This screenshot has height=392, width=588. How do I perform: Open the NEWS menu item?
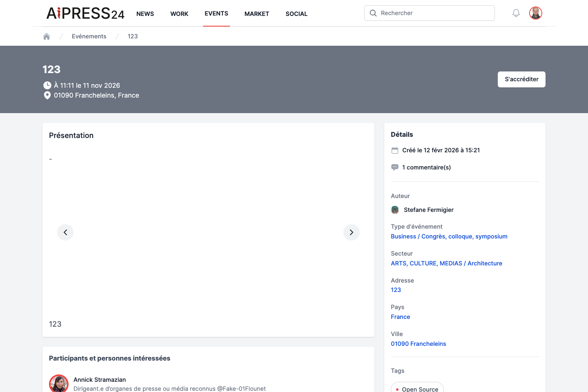pos(145,14)
